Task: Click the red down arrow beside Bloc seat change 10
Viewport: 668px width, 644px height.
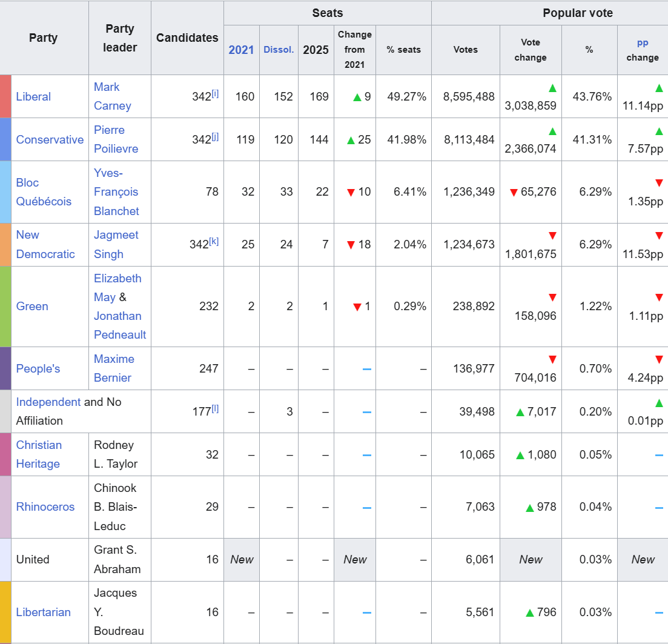Action: [x=351, y=193]
